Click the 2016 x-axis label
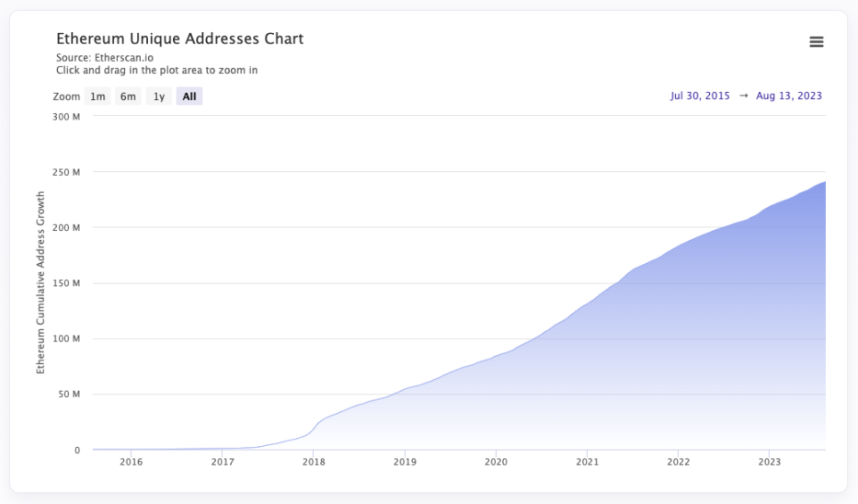The width and height of the screenshot is (858, 504). coord(132,463)
